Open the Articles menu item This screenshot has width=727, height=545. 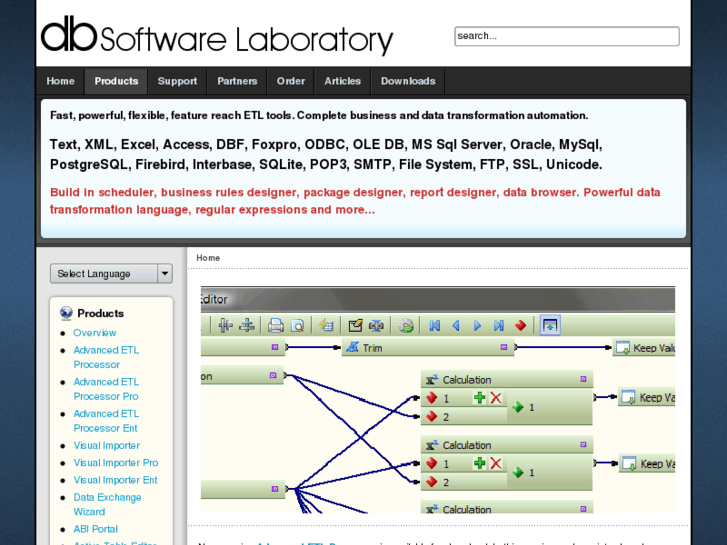(x=342, y=81)
